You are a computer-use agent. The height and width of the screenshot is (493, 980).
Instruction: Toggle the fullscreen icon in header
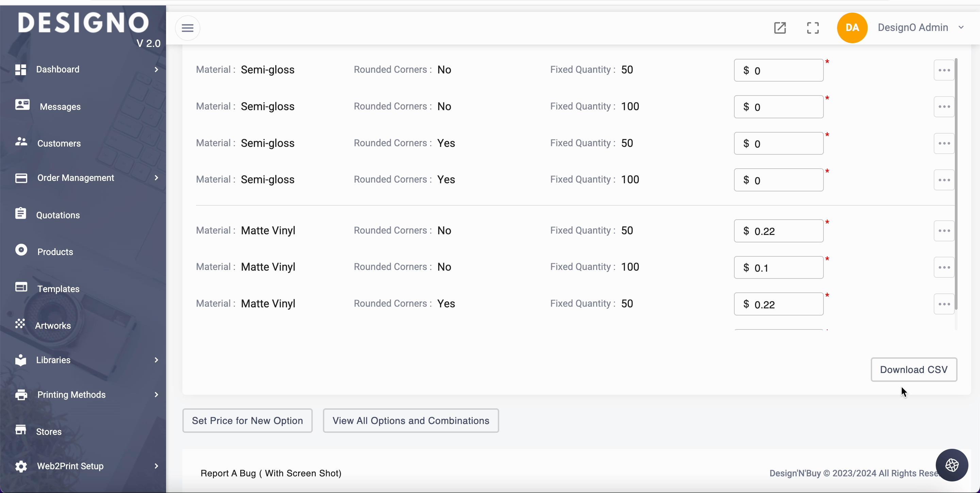813,28
